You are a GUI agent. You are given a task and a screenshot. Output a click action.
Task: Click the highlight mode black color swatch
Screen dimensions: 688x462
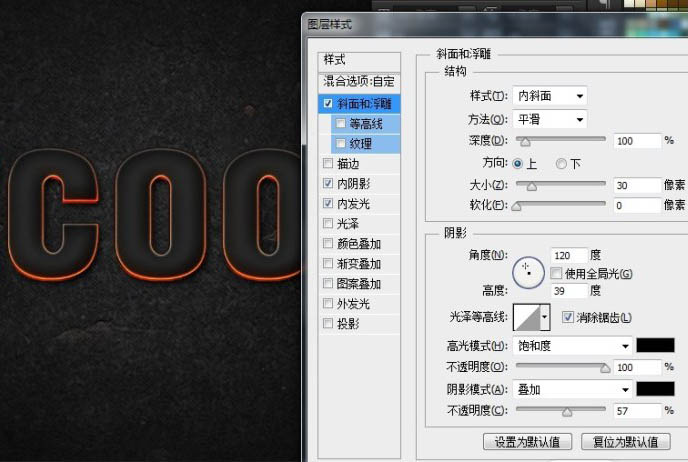657,345
